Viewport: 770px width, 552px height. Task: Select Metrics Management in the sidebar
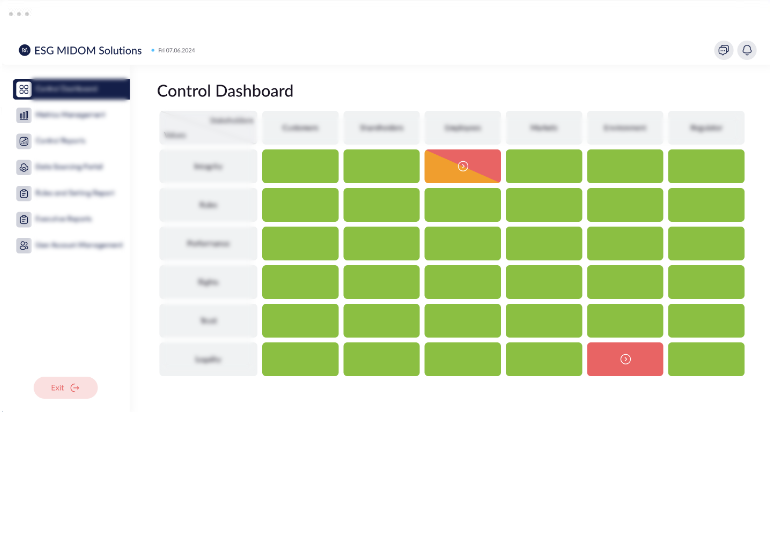(x=70, y=115)
